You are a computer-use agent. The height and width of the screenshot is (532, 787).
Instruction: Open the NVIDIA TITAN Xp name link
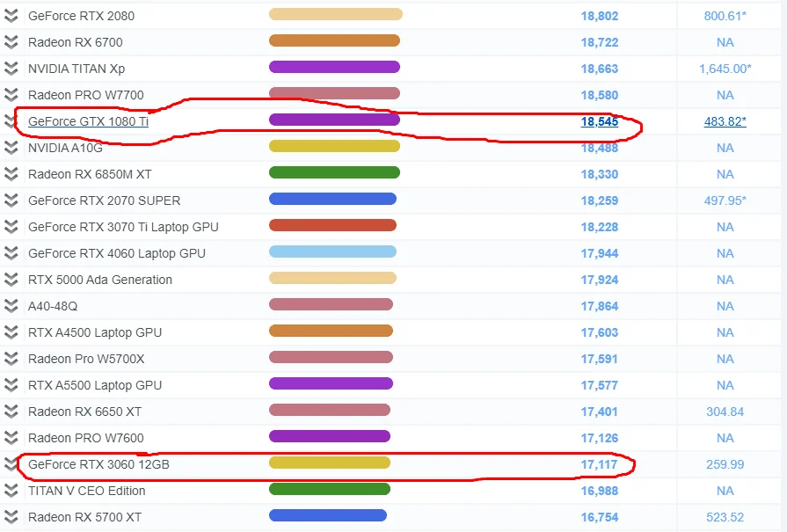77,69
